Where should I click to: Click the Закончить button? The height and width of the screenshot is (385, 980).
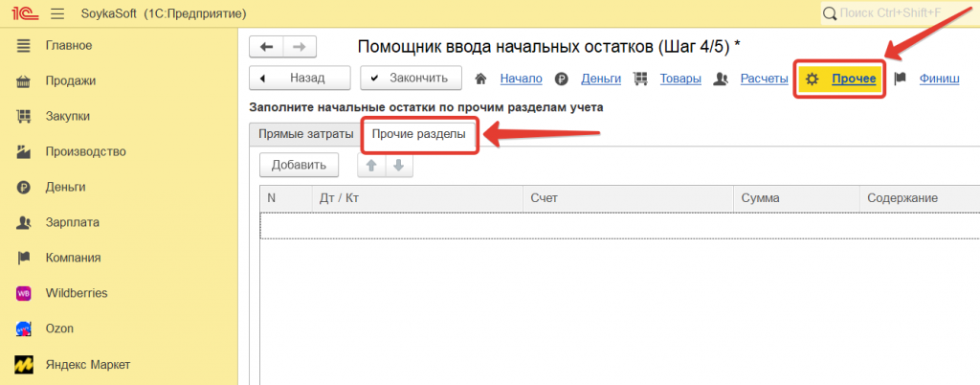(411, 78)
